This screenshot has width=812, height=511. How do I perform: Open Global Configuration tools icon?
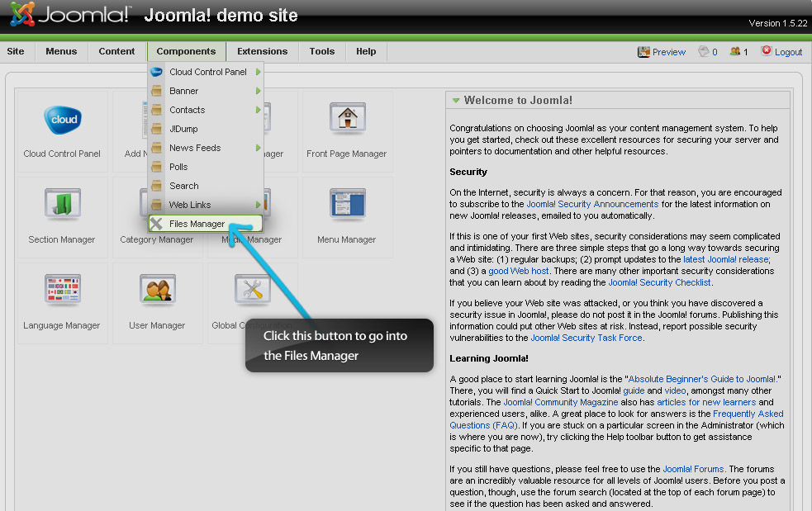tap(253, 289)
